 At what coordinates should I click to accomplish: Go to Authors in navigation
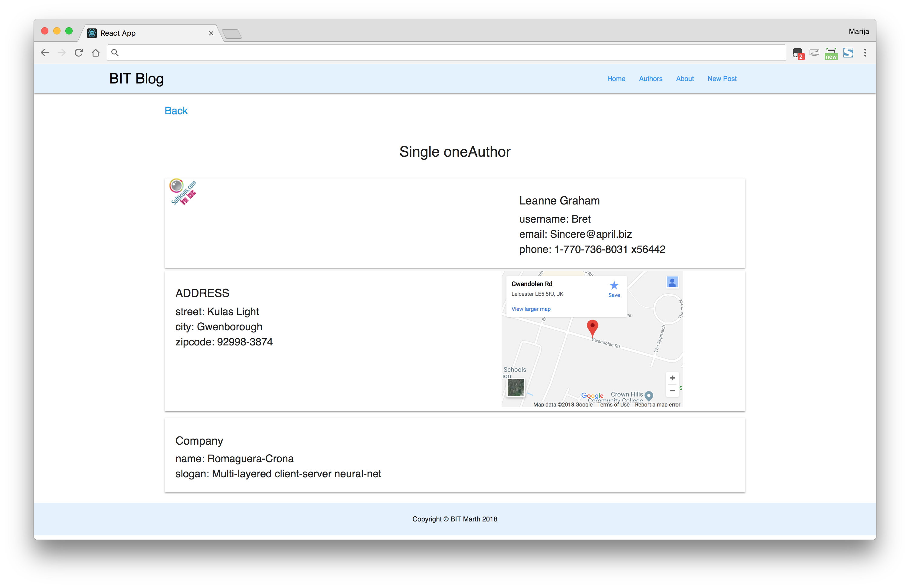click(x=650, y=79)
